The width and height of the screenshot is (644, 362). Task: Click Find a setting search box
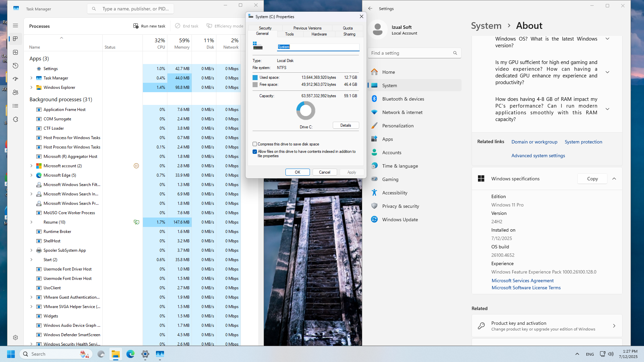pyautogui.click(x=414, y=53)
